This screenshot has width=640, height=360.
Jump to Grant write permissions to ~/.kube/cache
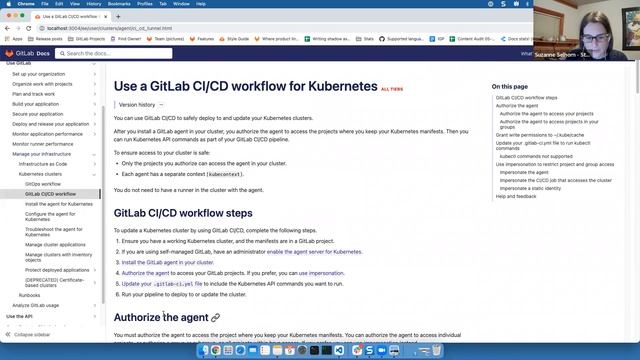click(540, 135)
